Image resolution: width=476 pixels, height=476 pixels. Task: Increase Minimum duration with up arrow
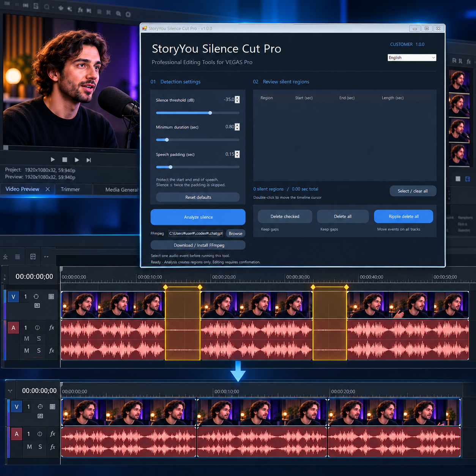(x=237, y=125)
